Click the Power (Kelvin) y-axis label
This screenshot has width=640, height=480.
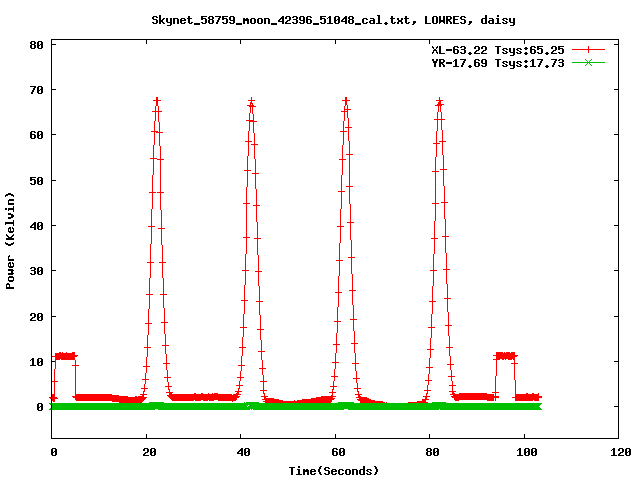10,240
